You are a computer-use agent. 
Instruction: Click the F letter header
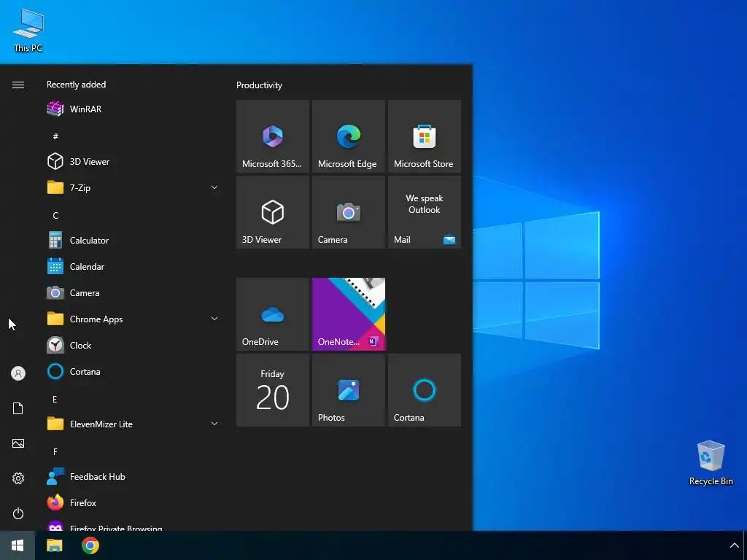(55, 451)
